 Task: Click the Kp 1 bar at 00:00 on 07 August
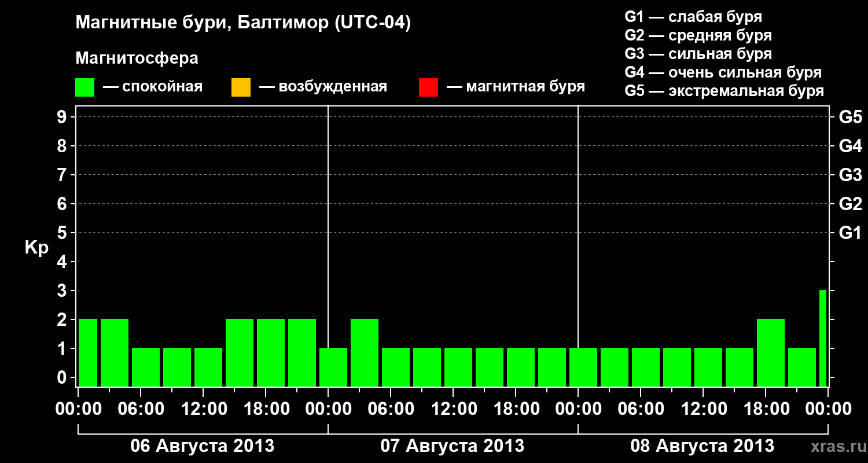pos(333,367)
